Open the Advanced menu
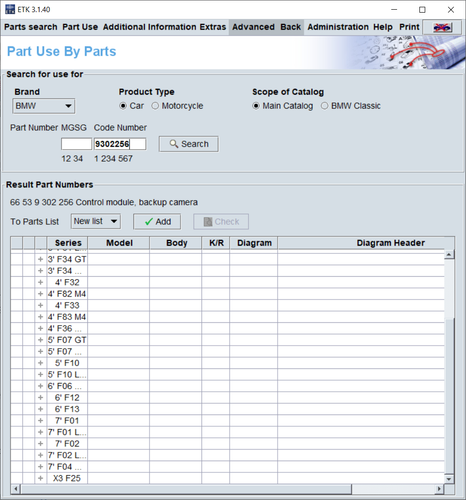This screenshot has width=466, height=500. tap(253, 27)
